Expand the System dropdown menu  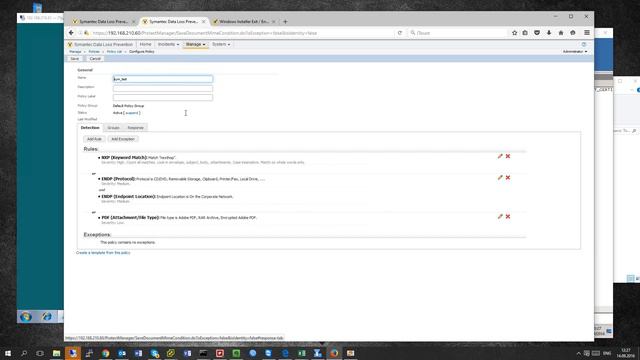coord(221,44)
